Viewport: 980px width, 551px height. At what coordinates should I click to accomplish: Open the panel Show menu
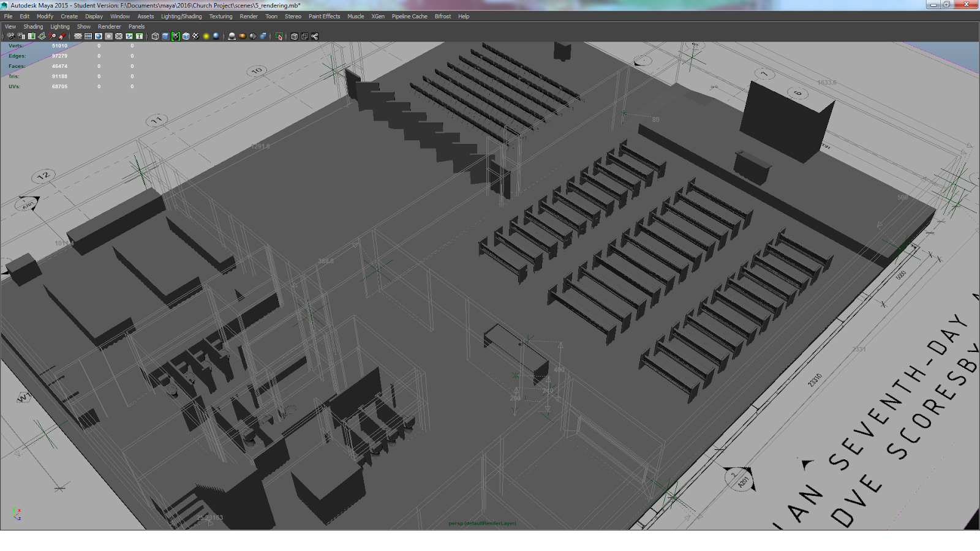(x=84, y=27)
